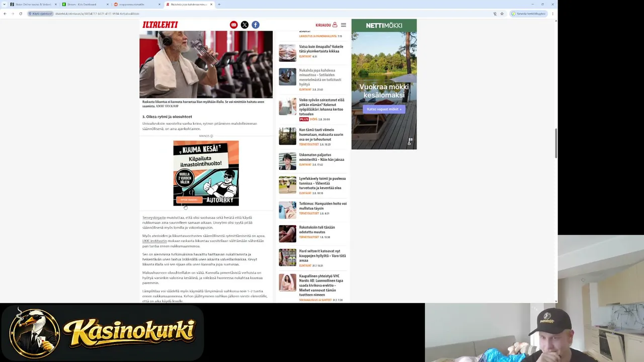Close the Kick Dashboard tab
The image size is (644, 362).
(108, 5)
